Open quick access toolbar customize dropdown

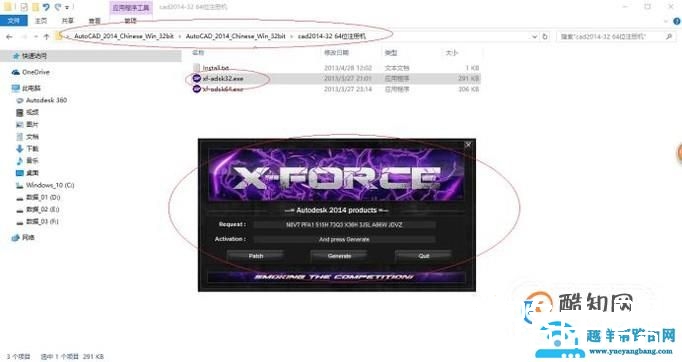click(67, 7)
